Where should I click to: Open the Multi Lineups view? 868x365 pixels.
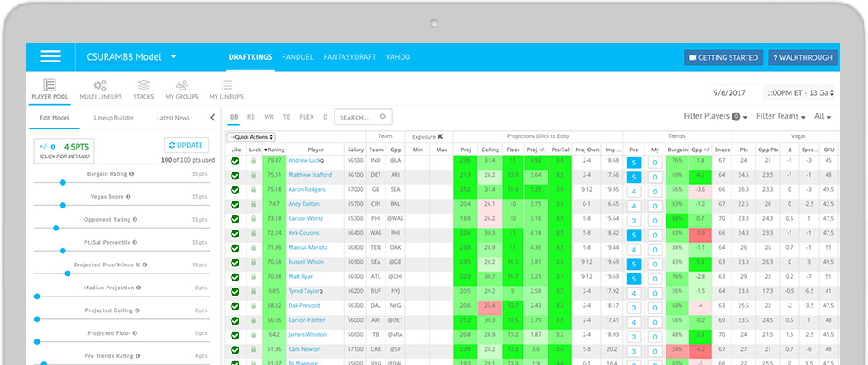[x=100, y=90]
